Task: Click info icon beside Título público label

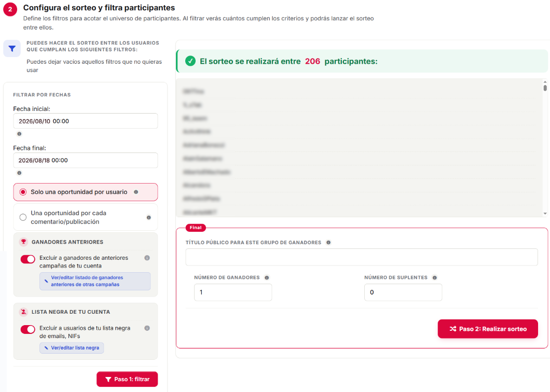Action: click(328, 243)
